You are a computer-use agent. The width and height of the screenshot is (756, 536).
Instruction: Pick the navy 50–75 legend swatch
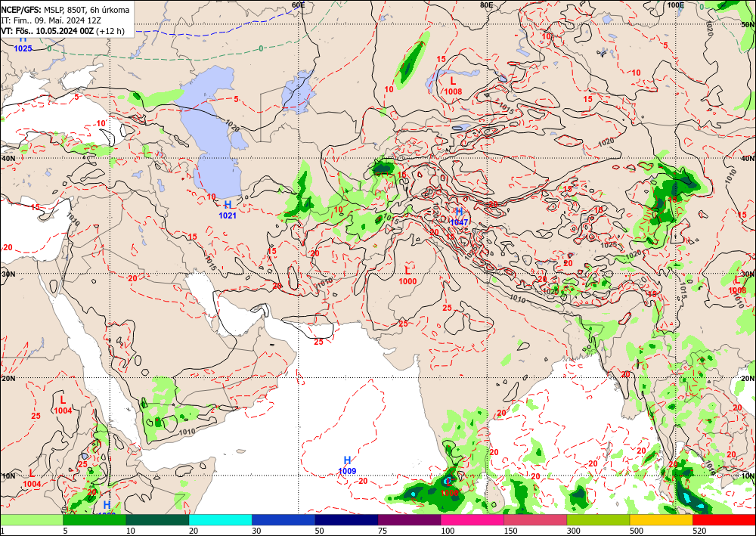(x=347, y=520)
